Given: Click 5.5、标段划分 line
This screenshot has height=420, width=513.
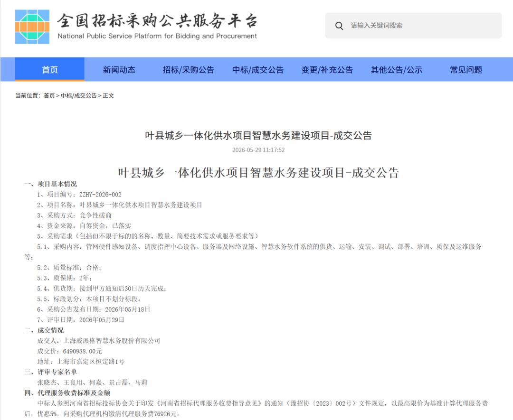Looking at the screenshot, I should point(89,299).
